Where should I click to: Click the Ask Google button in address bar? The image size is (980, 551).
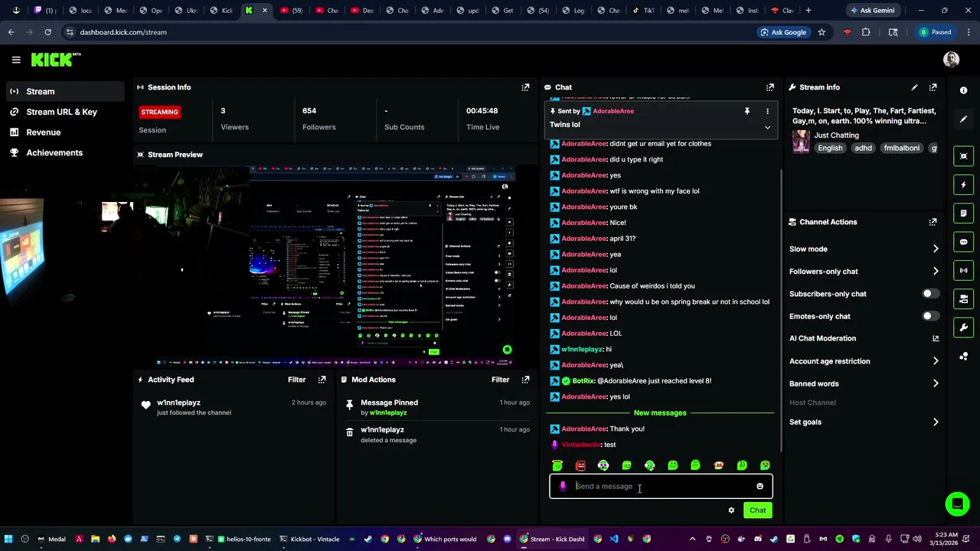(x=782, y=32)
